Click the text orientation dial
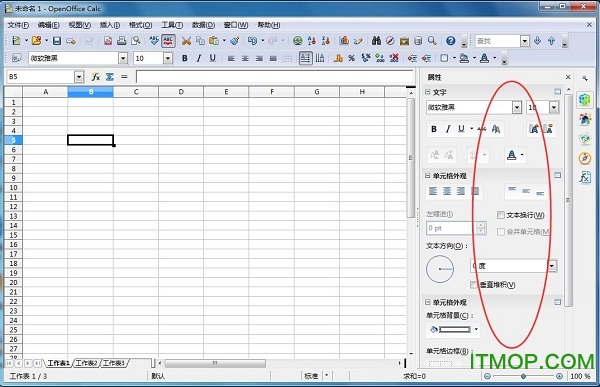This screenshot has width=600, height=387. (440, 269)
